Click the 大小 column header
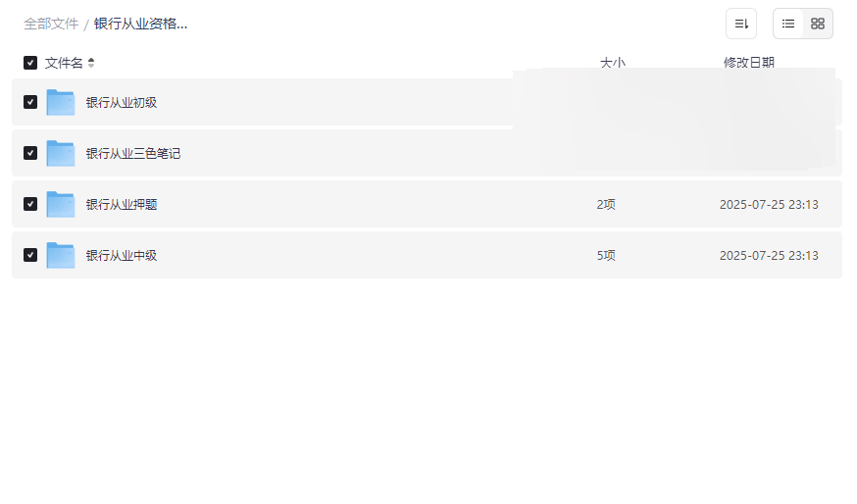The width and height of the screenshot is (857, 504). 613,63
